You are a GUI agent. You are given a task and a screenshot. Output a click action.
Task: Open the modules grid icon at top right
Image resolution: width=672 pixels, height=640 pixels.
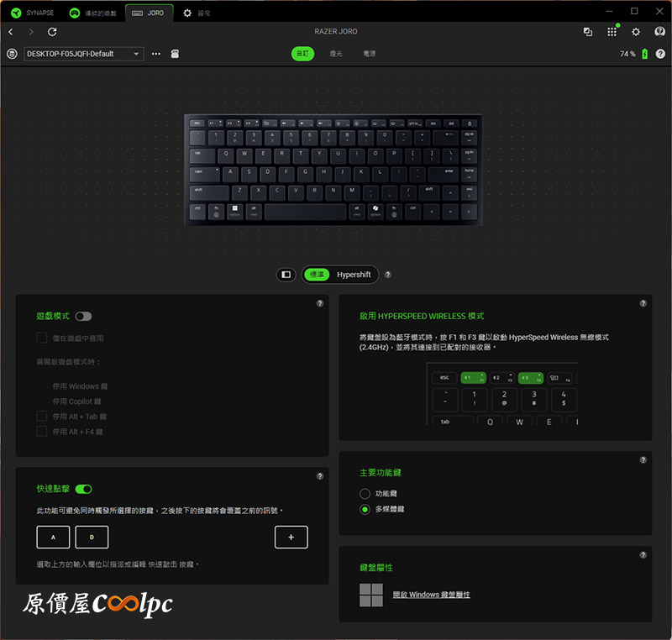point(612,32)
